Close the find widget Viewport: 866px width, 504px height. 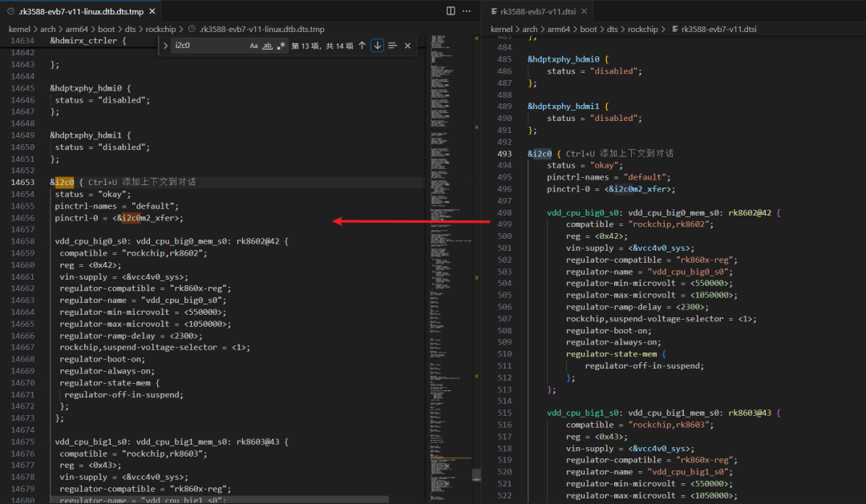[x=407, y=46]
